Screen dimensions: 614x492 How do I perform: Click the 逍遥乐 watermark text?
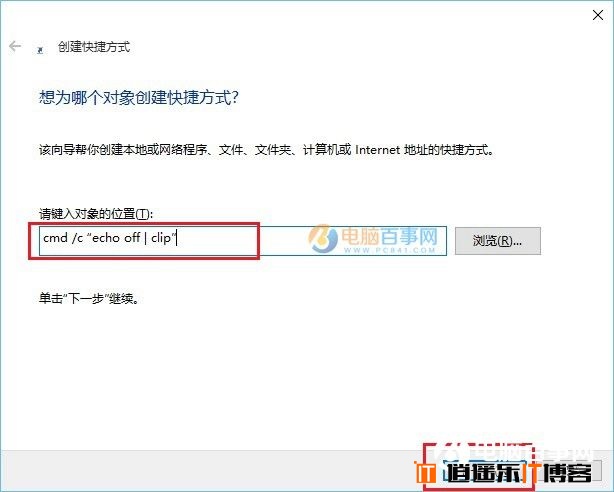point(485,472)
